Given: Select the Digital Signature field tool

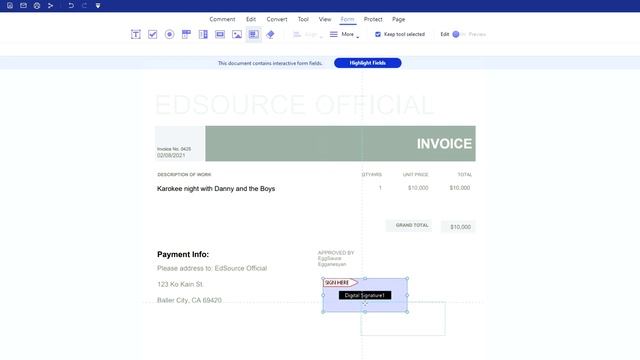Looking at the screenshot, I should click(x=253, y=34).
